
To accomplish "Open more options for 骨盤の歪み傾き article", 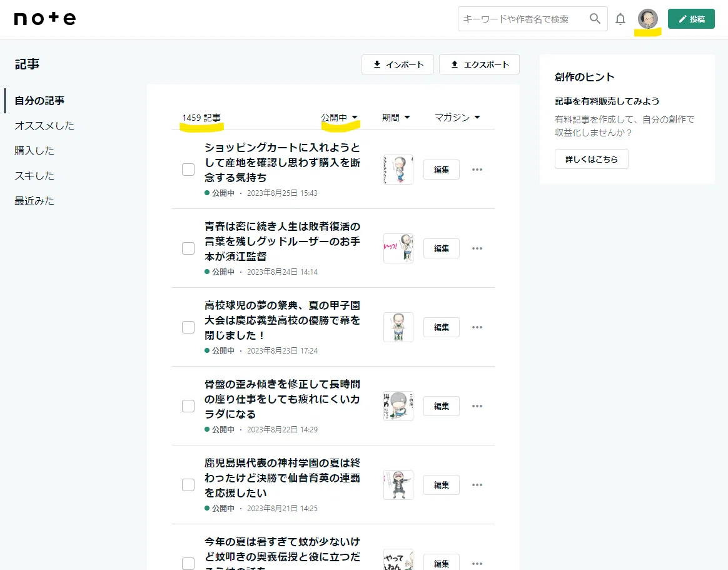I will [x=477, y=406].
